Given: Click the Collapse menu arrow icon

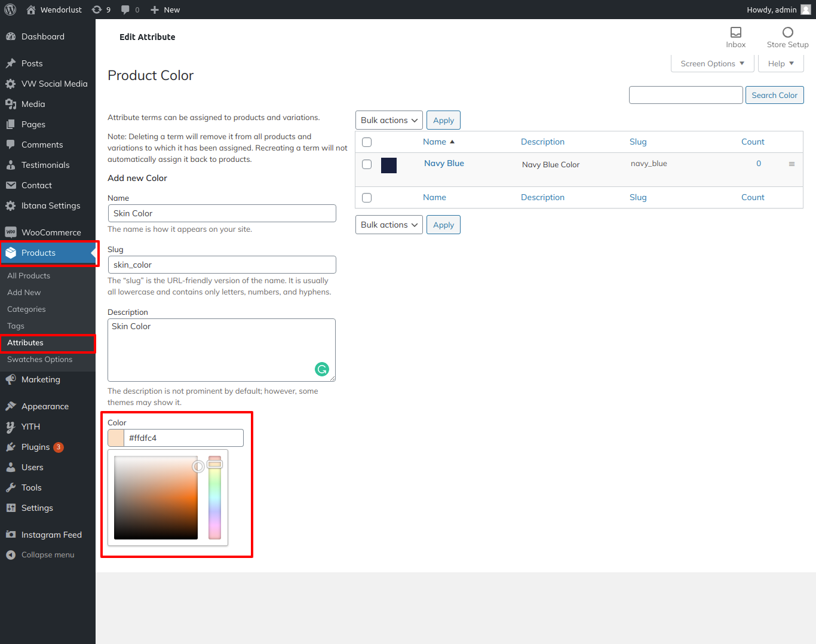Looking at the screenshot, I should click(11, 555).
